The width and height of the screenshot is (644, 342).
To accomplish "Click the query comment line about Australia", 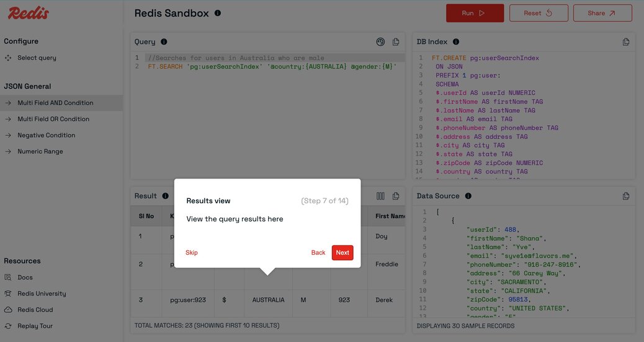I will (x=236, y=58).
